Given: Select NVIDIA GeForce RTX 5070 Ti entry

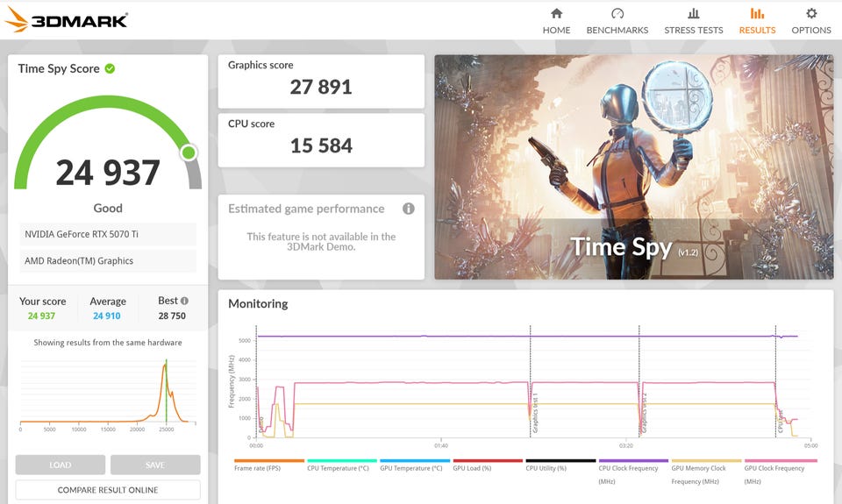Looking at the screenshot, I should 108,234.
